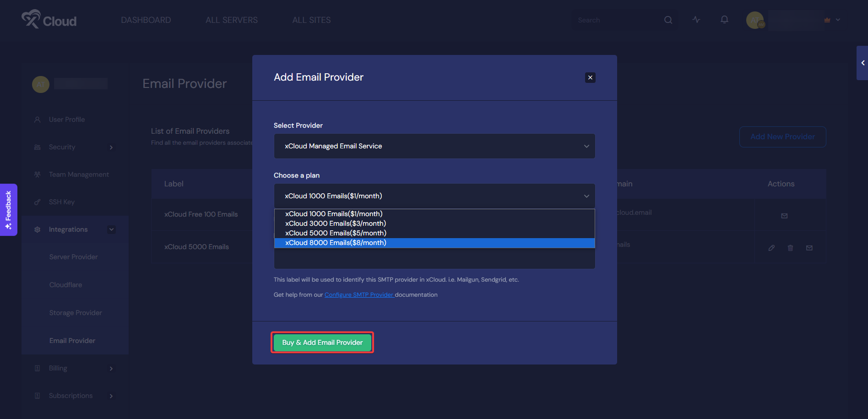Click the Buy & Add Email Provider button
The height and width of the screenshot is (419, 868).
point(322,342)
